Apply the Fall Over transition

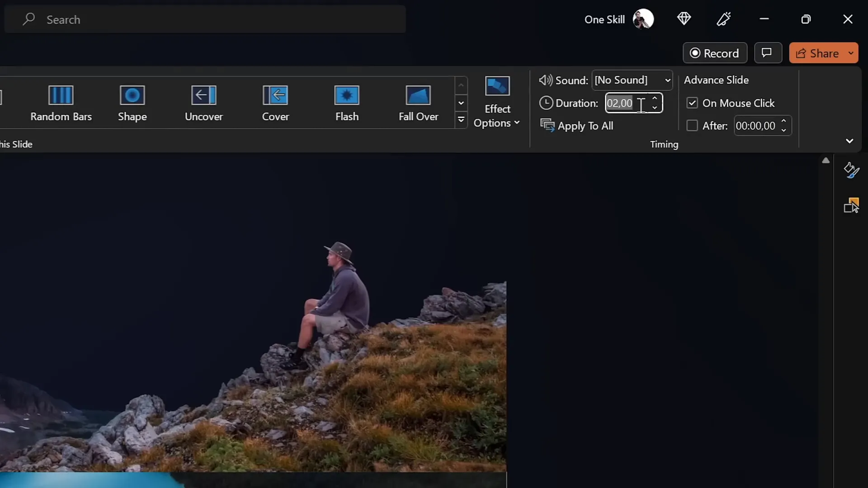click(418, 103)
